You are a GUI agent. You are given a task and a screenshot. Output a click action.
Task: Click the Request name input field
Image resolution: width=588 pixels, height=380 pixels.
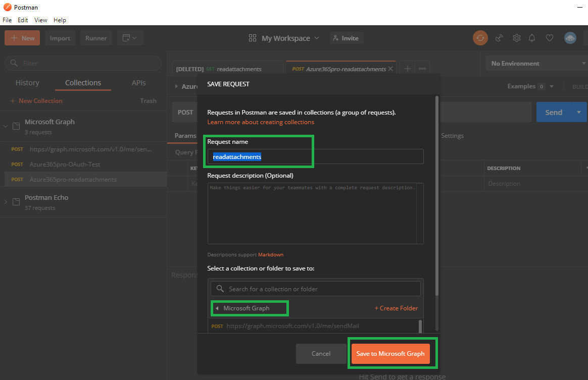315,156
